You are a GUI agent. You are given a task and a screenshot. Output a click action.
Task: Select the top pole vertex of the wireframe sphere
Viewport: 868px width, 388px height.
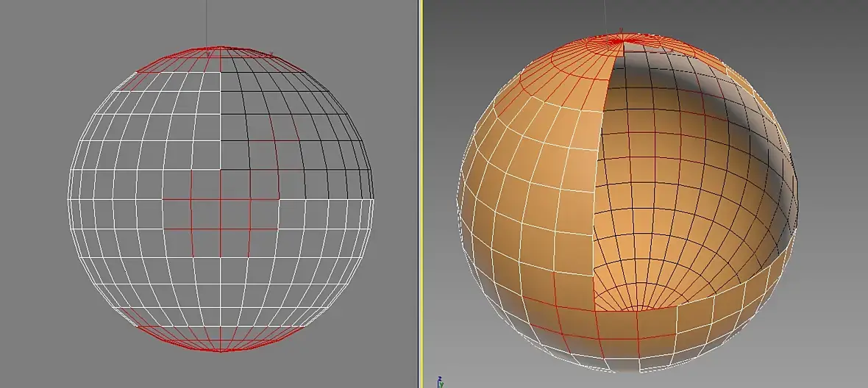221,48
